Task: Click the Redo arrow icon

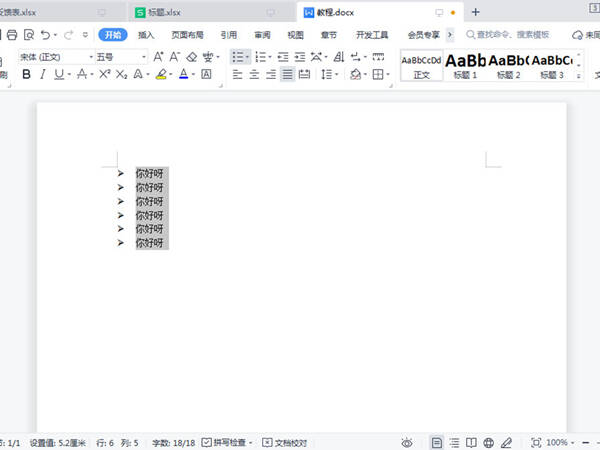Action: (x=69, y=35)
